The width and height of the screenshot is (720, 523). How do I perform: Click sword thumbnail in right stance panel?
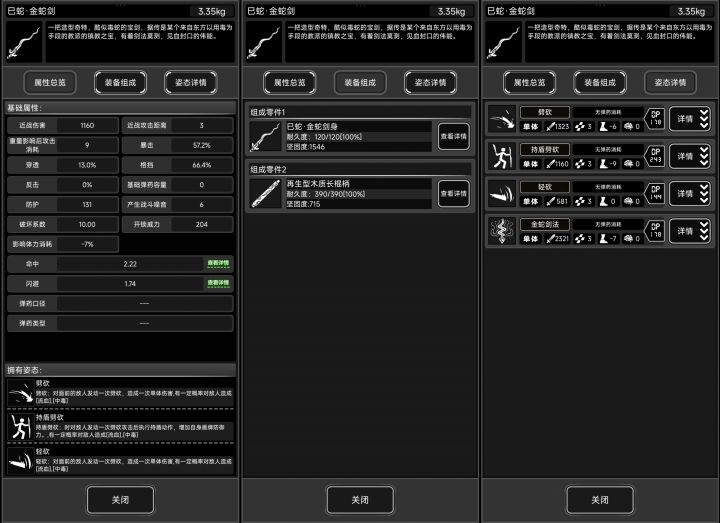(x=503, y=42)
